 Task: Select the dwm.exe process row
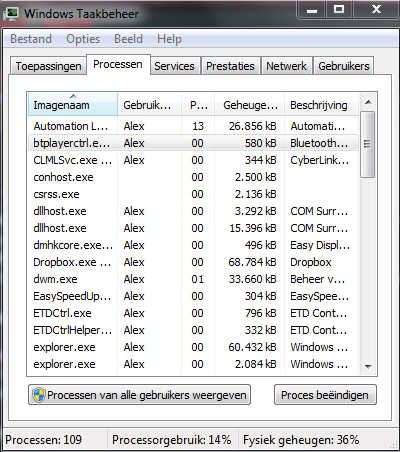pos(193,279)
